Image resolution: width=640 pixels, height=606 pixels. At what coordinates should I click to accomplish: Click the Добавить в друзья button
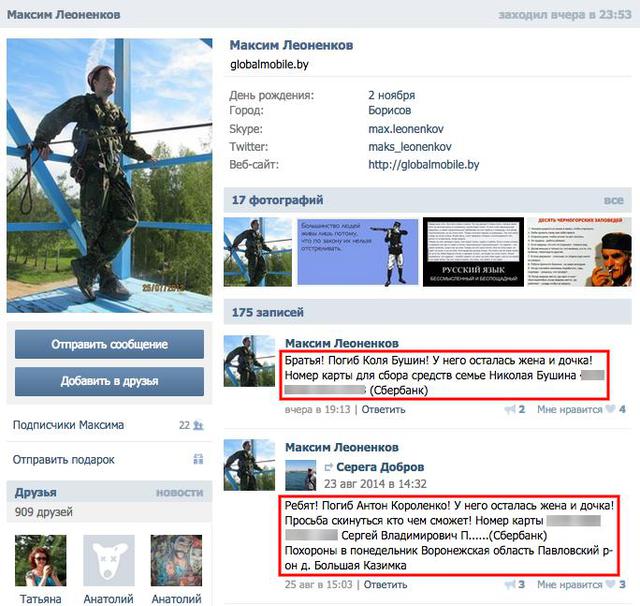pos(109,381)
